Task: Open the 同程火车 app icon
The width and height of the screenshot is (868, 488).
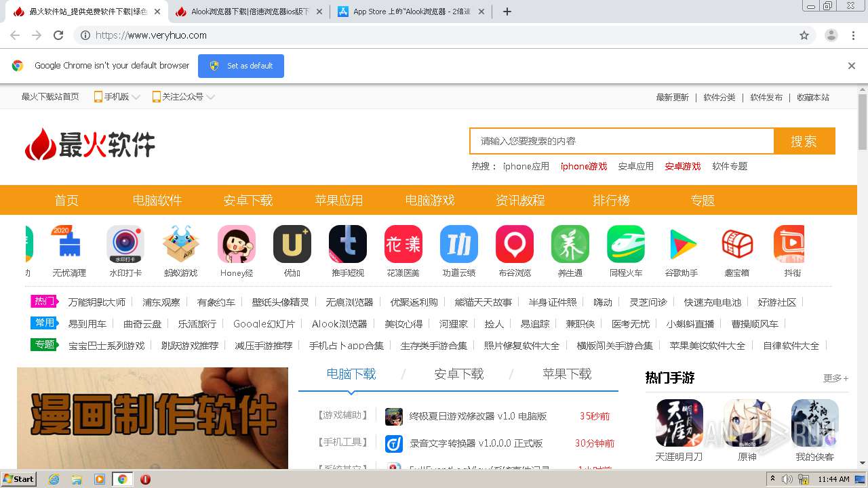Action: (626, 244)
